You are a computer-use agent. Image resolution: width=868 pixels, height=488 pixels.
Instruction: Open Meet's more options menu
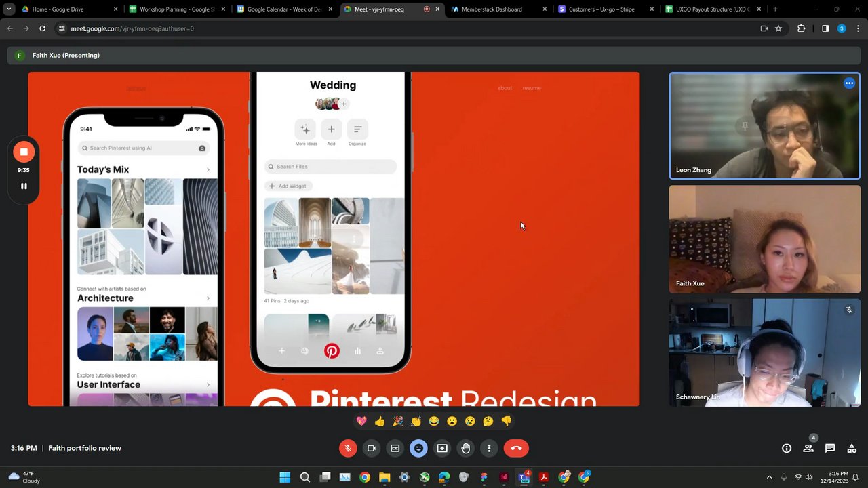(x=489, y=448)
